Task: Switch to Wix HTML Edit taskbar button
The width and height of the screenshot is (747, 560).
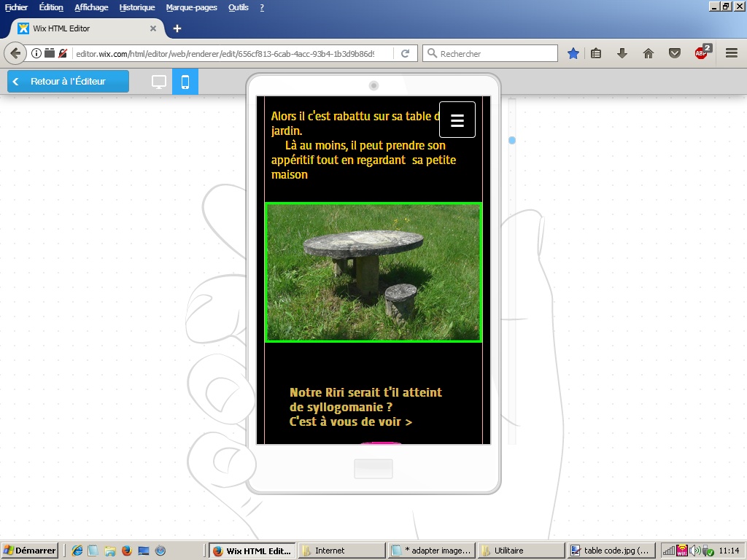Action: click(252, 551)
